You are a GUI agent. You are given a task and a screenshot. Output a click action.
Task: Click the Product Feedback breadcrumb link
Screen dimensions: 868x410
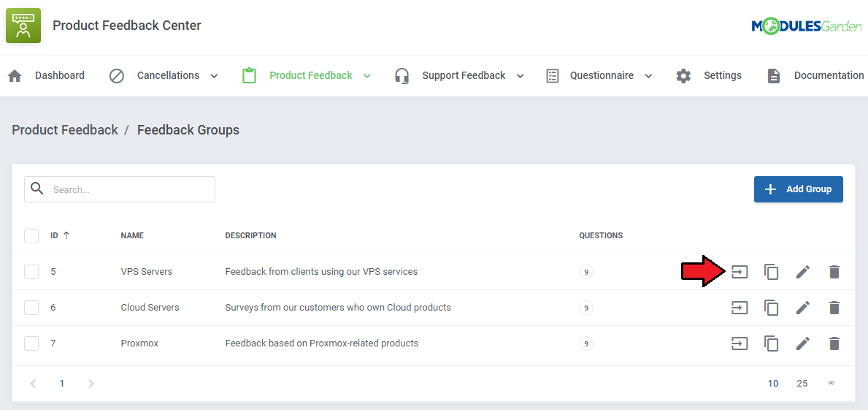65,129
